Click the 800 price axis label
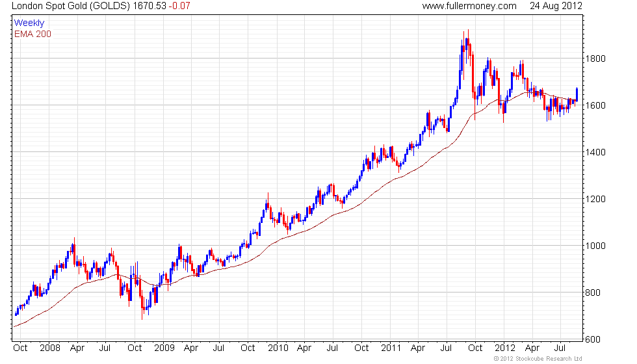 593,292
